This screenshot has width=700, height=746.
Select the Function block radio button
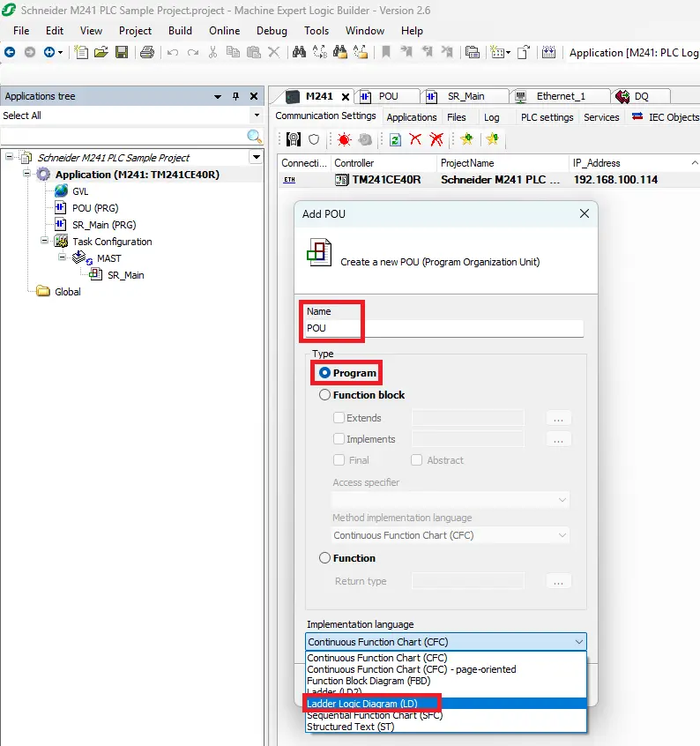click(324, 395)
